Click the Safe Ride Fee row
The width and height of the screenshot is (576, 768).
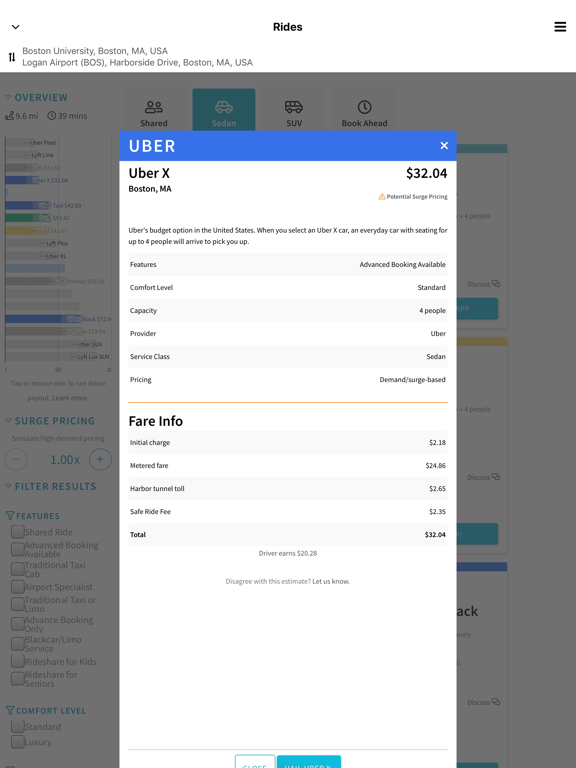point(288,511)
